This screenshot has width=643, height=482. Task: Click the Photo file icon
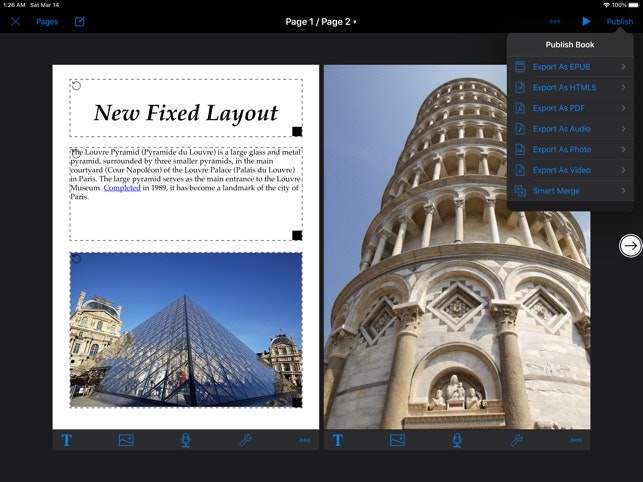[x=520, y=149]
